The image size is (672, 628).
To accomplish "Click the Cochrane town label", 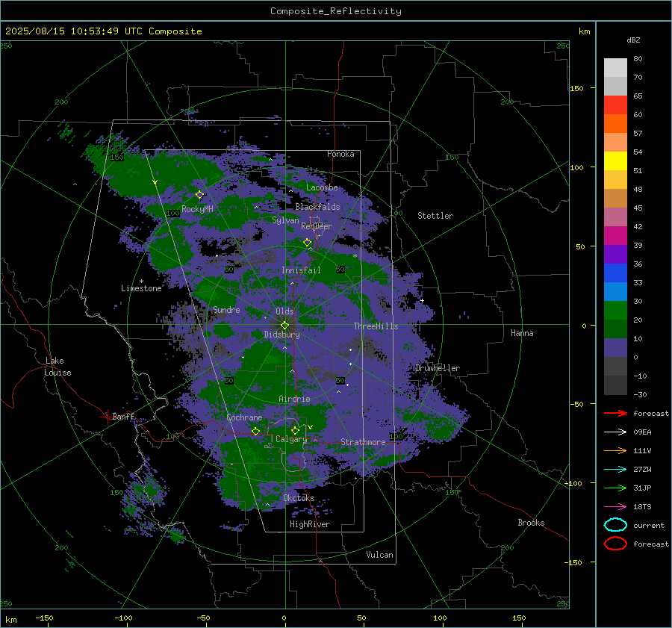I will coord(244,417).
